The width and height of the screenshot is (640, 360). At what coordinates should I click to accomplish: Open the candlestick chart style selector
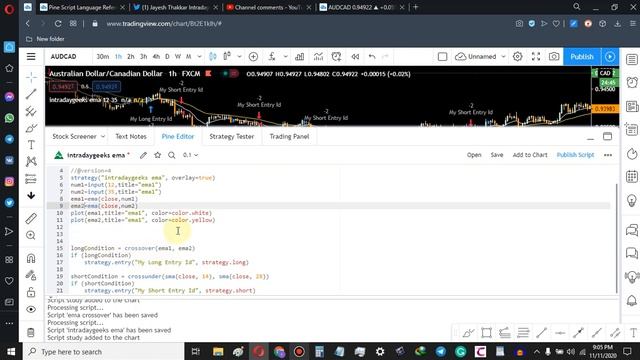(213, 57)
